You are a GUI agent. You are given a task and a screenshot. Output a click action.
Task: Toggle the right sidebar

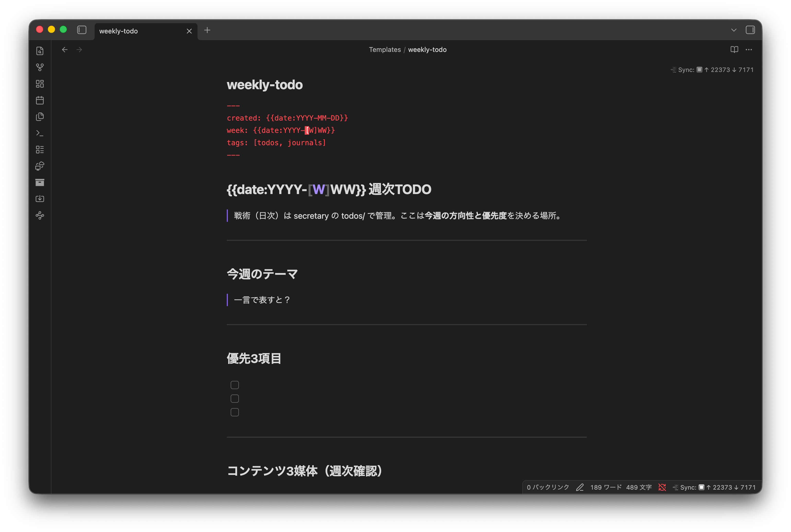pyautogui.click(x=750, y=30)
